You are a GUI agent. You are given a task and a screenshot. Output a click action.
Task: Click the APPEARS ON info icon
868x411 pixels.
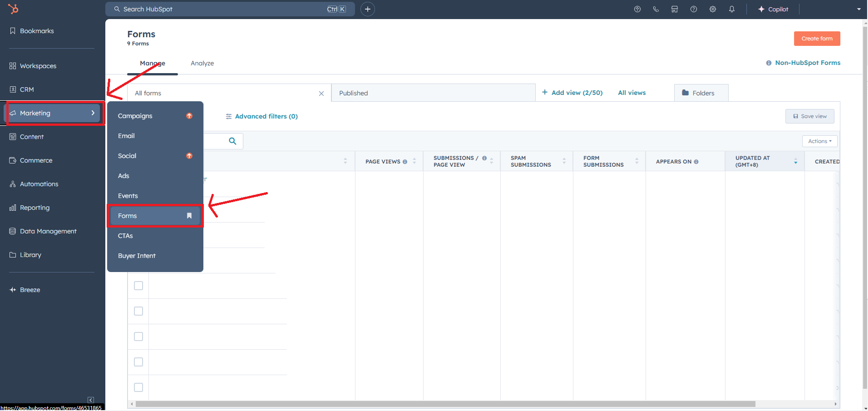click(x=696, y=162)
